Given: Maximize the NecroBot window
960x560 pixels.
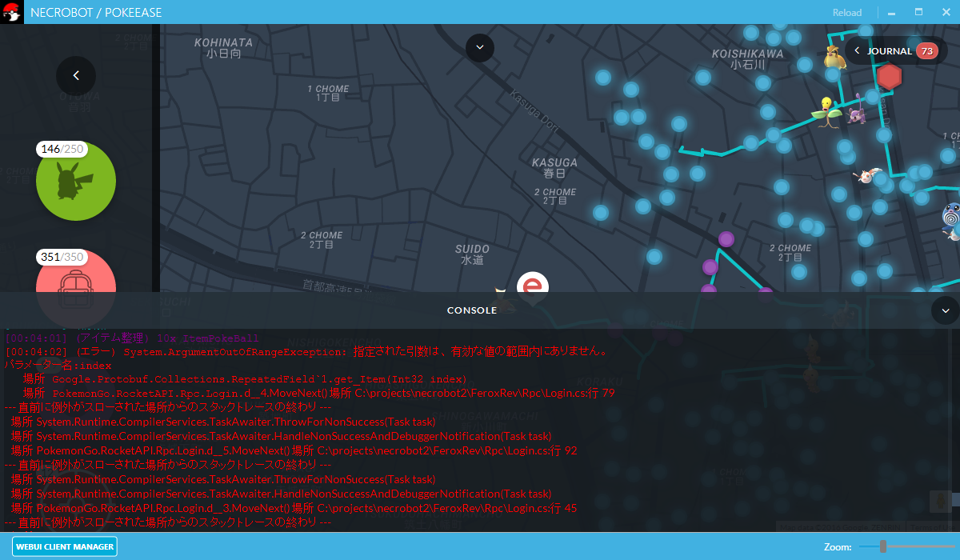Looking at the screenshot, I should pos(918,12).
